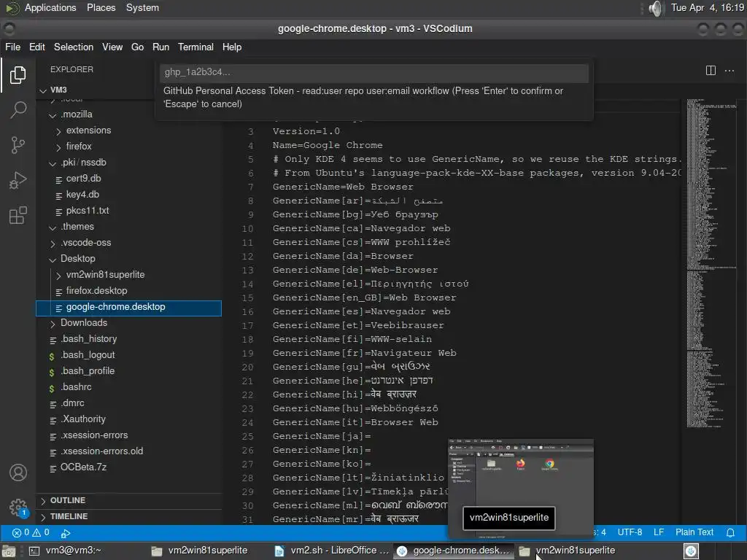The height and width of the screenshot is (560, 747).
Task: Collapse the .pki/nssdb folder
Action: tap(53, 163)
